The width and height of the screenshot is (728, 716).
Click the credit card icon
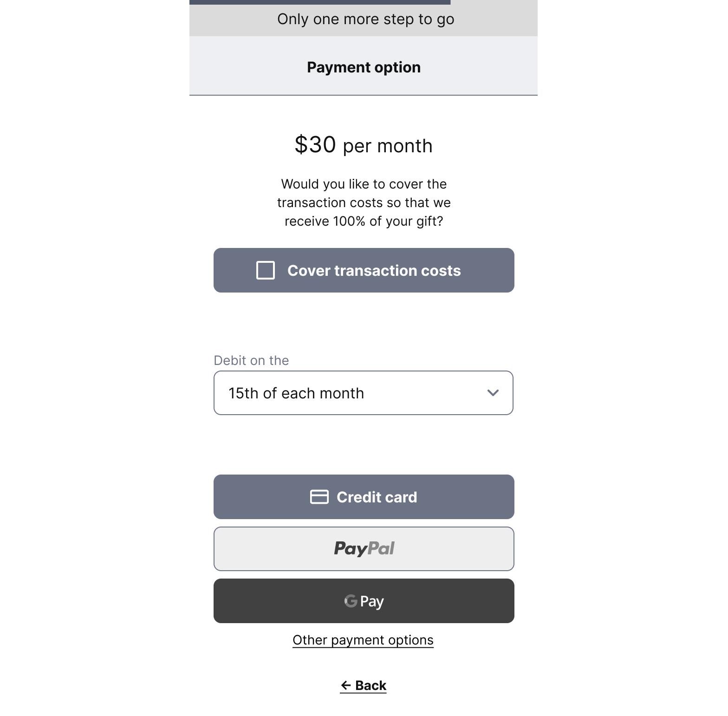pos(319,497)
